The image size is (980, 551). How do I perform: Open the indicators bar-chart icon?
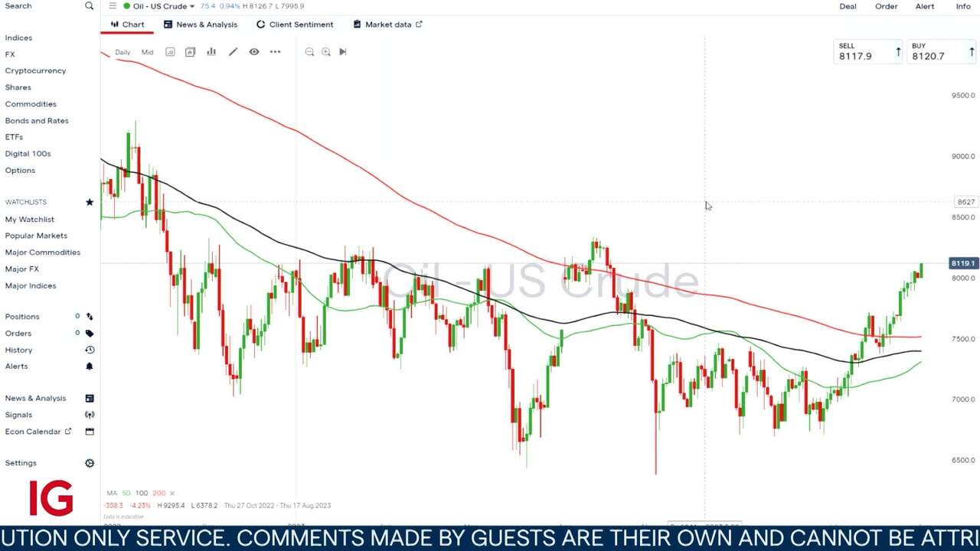[x=211, y=52]
